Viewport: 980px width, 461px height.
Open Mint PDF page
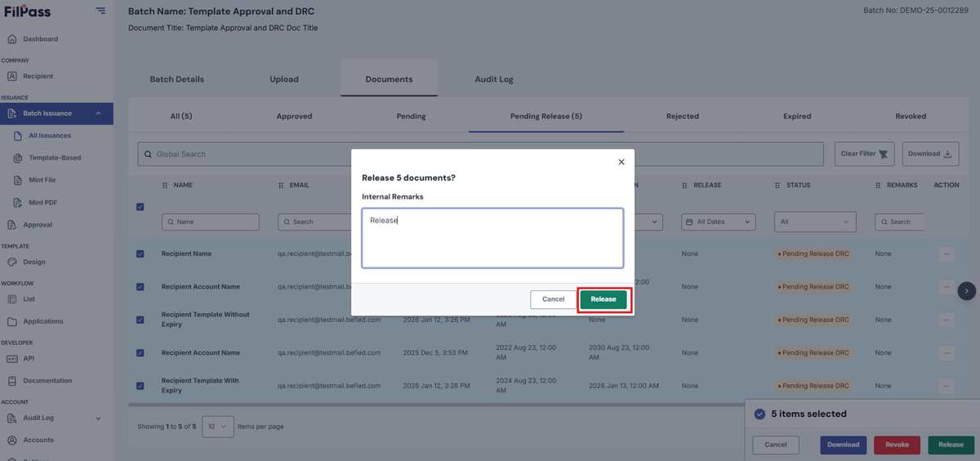(42, 202)
